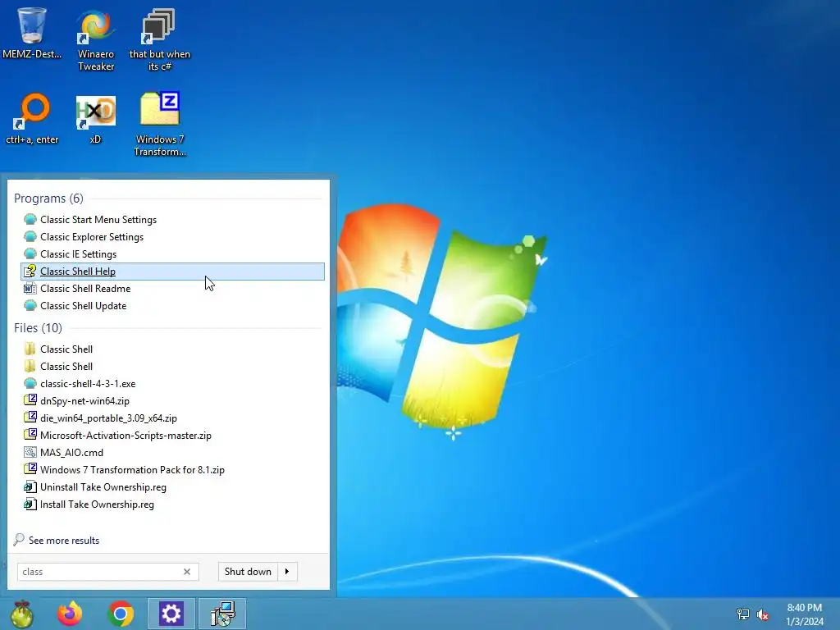Open the 'ctrl+a, enter' desktop shortcut
The image size is (840, 630).
[x=32, y=118]
